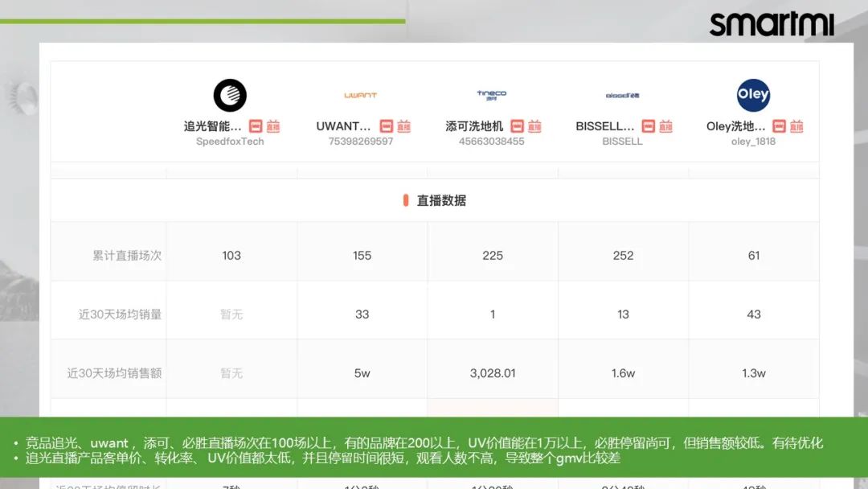Select the oley_1818 account ID
Screen dimensions: 868x489
(753, 142)
